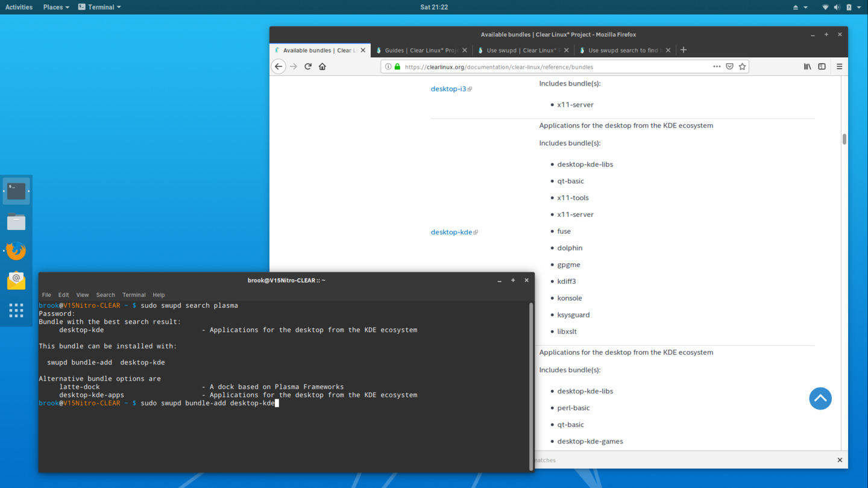Switch to Use swupd search tab
The width and height of the screenshot is (868, 488).
click(624, 51)
